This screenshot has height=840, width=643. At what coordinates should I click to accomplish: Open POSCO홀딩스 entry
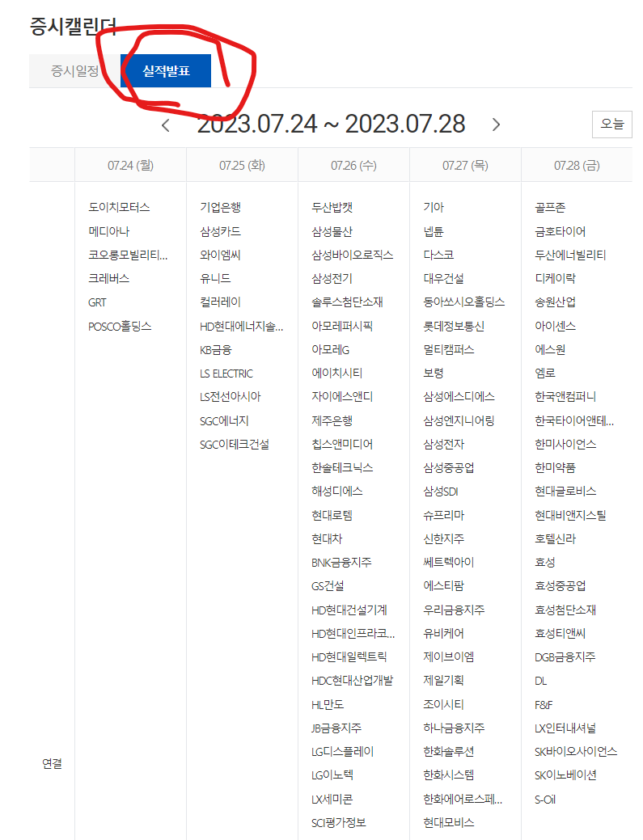click(120, 327)
